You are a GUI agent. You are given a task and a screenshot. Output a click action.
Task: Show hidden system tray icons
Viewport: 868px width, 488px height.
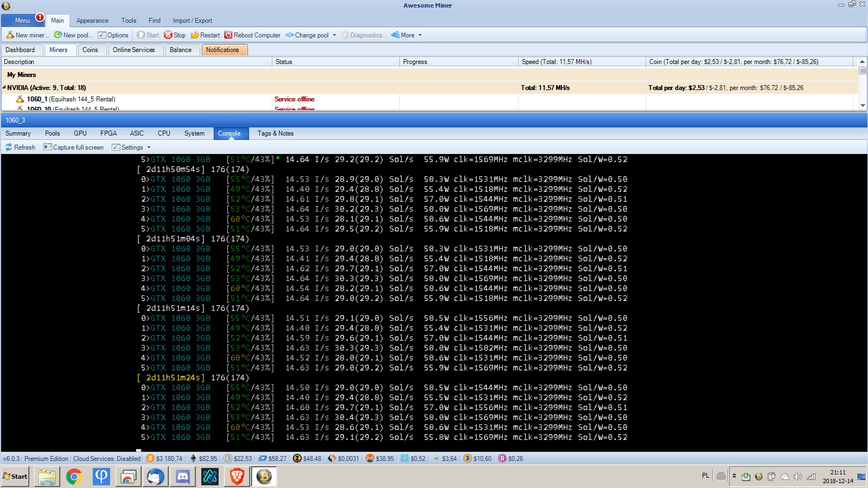coord(734,476)
